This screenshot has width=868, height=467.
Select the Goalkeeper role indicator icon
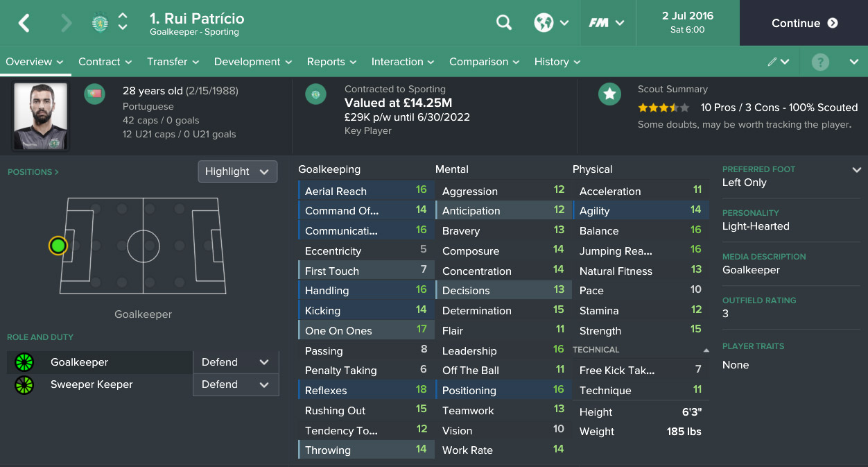tap(24, 362)
